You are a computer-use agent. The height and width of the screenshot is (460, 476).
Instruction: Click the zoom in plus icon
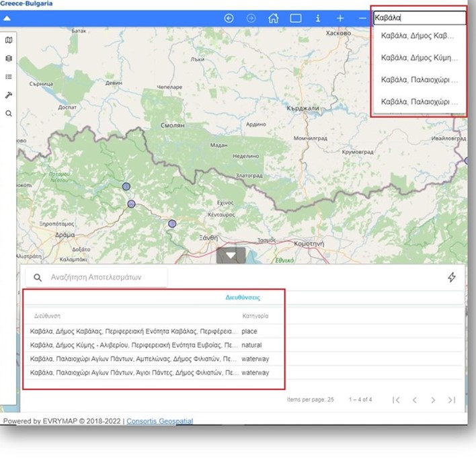click(340, 18)
